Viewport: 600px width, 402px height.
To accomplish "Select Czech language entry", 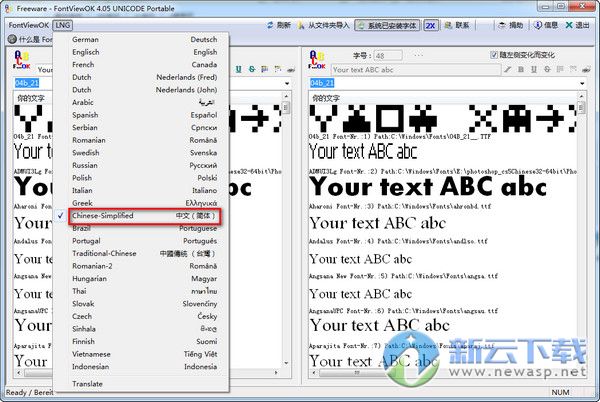I will (141, 316).
